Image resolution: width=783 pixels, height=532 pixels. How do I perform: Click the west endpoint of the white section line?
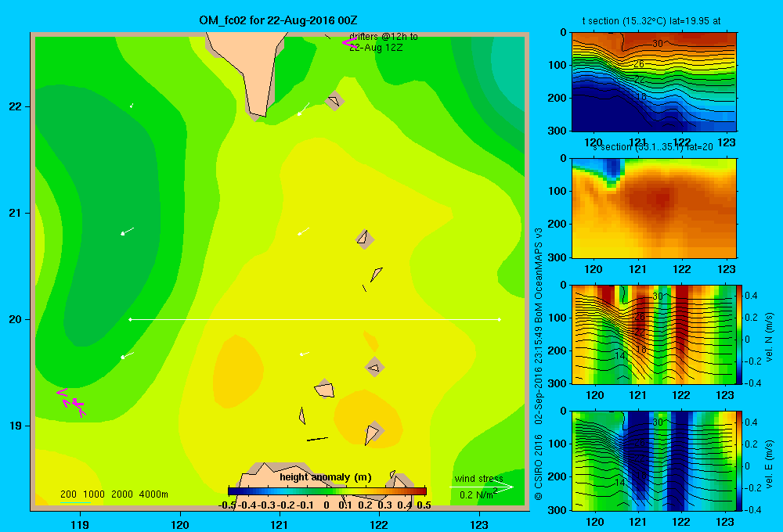(x=130, y=319)
